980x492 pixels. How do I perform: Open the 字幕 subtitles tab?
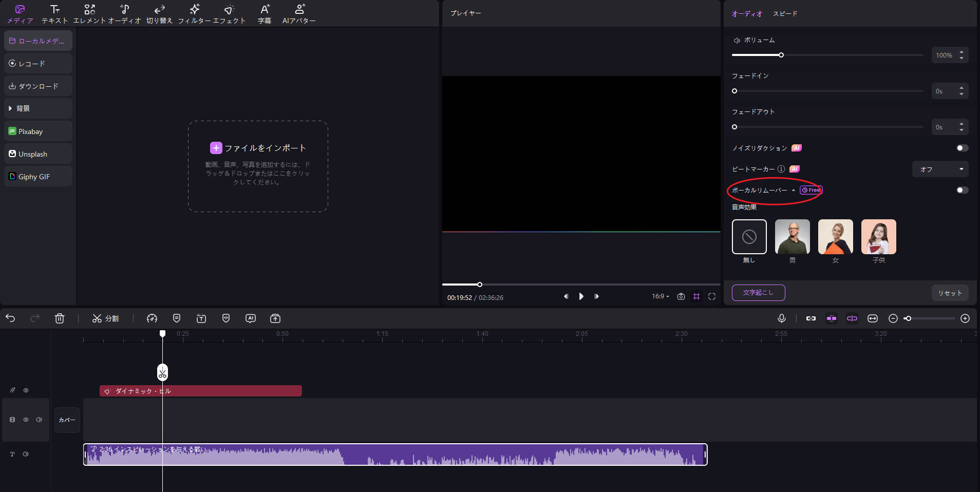265,14
